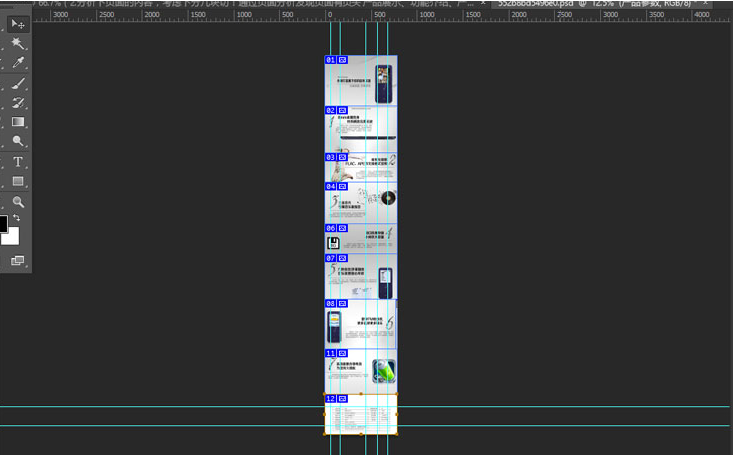Click the green battery image in slice 11
733x455 pixels.
click(x=384, y=371)
